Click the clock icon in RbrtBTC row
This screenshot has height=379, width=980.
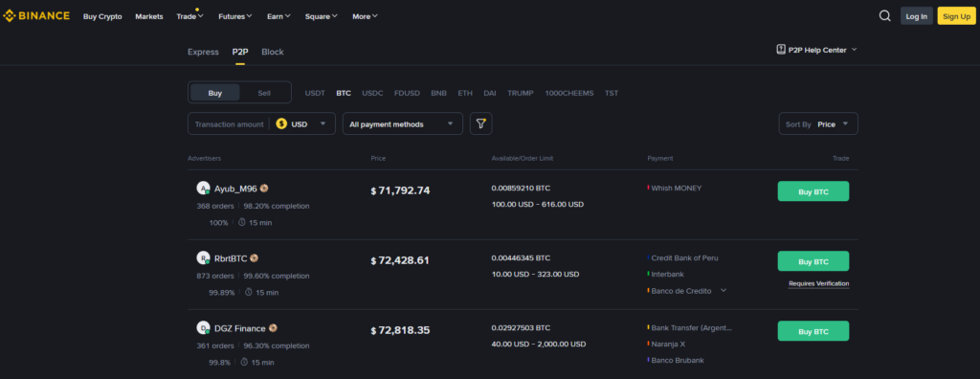tap(248, 292)
